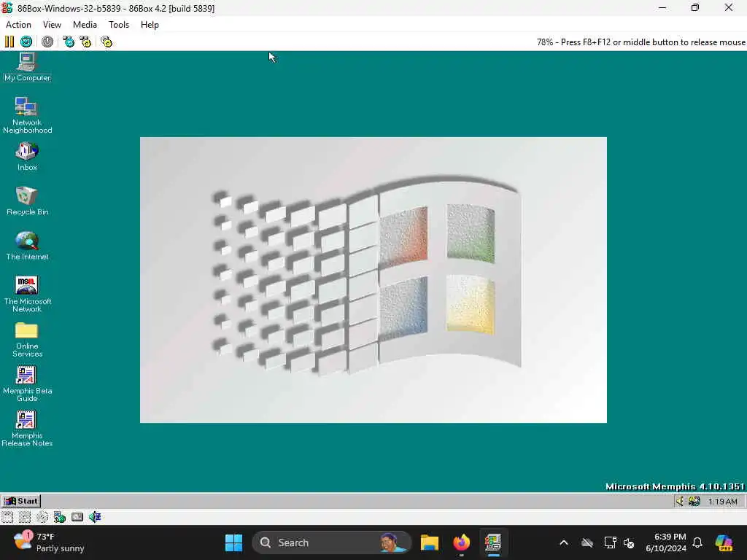
Task: Select the My Computer desktop icon
Action: (x=27, y=67)
